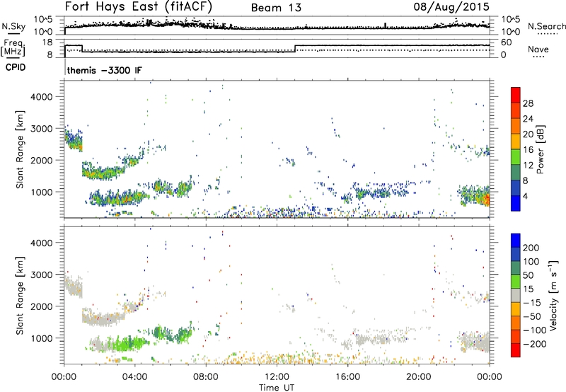The height and width of the screenshot is (392, 566).
Task: Click the "04:00" time tick label
Action: coord(134,377)
